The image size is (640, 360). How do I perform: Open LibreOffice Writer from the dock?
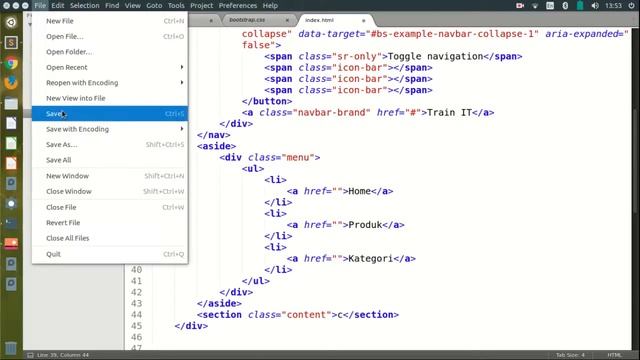11,123
